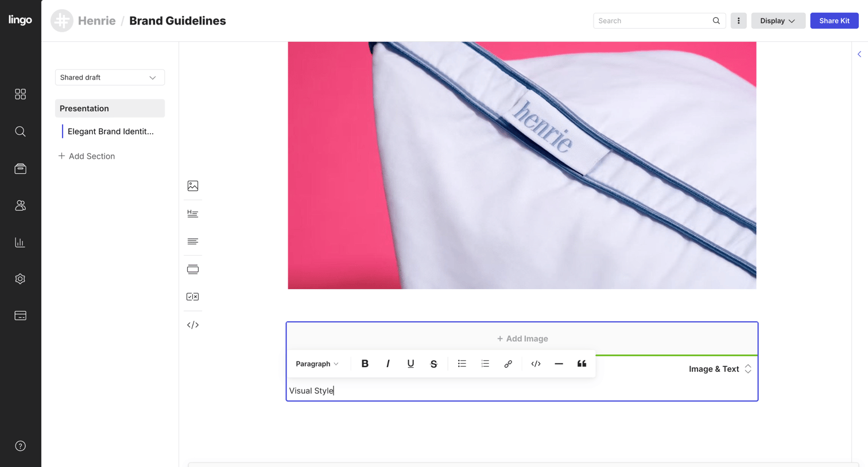The height and width of the screenshot is (467, 868).
Task: Click the magnifier icon in search field
Action: pos(716,21)
